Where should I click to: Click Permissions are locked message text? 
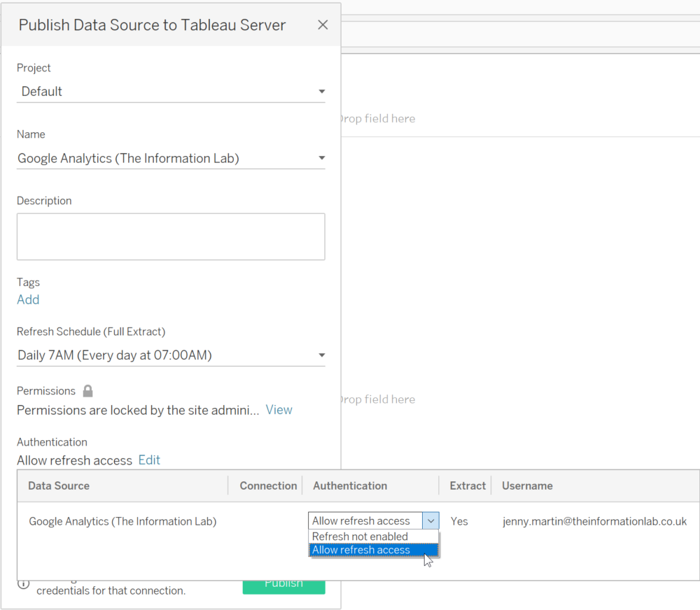[x=138, y=410]
